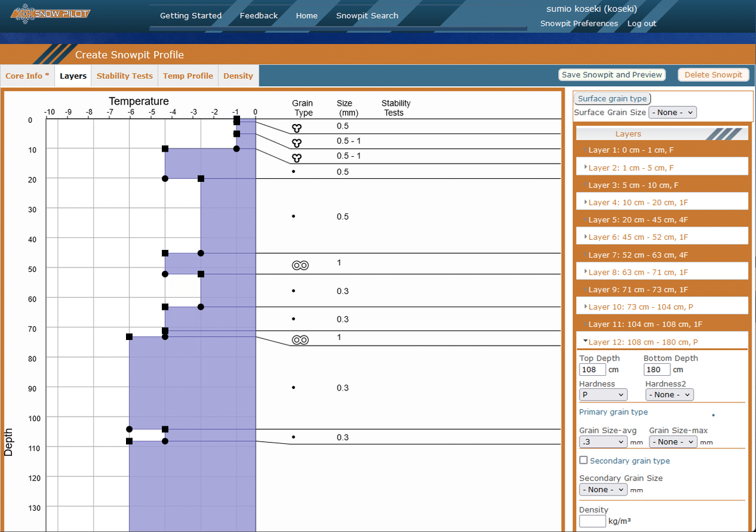Open the Hardness dropdown showing P
This screenshot has height=532, width=756.
pos(603,395)
